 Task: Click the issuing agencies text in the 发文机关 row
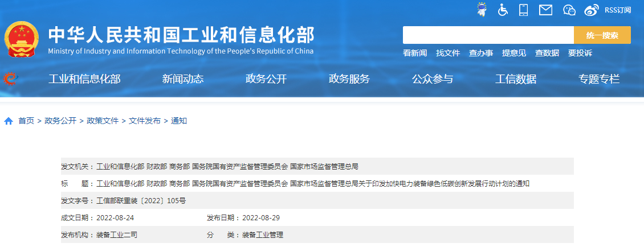coord(227,167)
